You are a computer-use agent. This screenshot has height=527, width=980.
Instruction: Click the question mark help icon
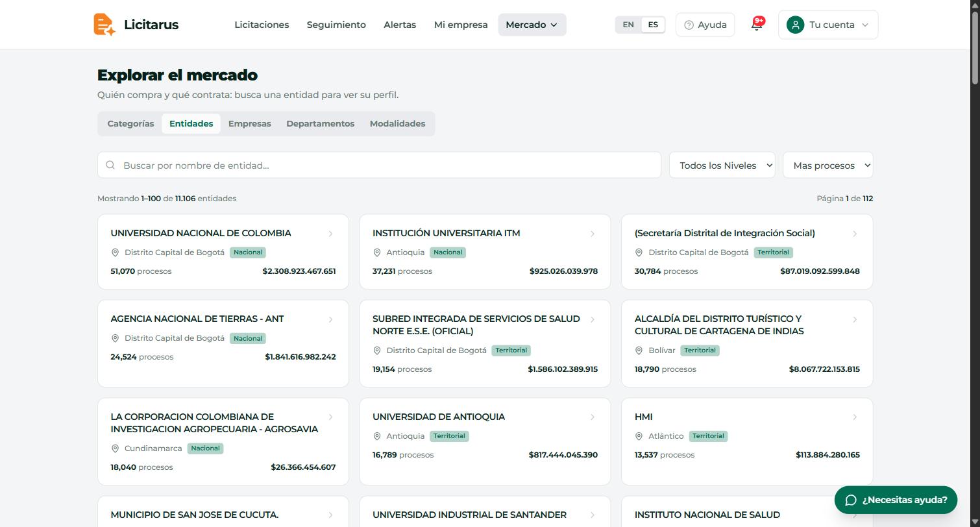click(689, 25)
